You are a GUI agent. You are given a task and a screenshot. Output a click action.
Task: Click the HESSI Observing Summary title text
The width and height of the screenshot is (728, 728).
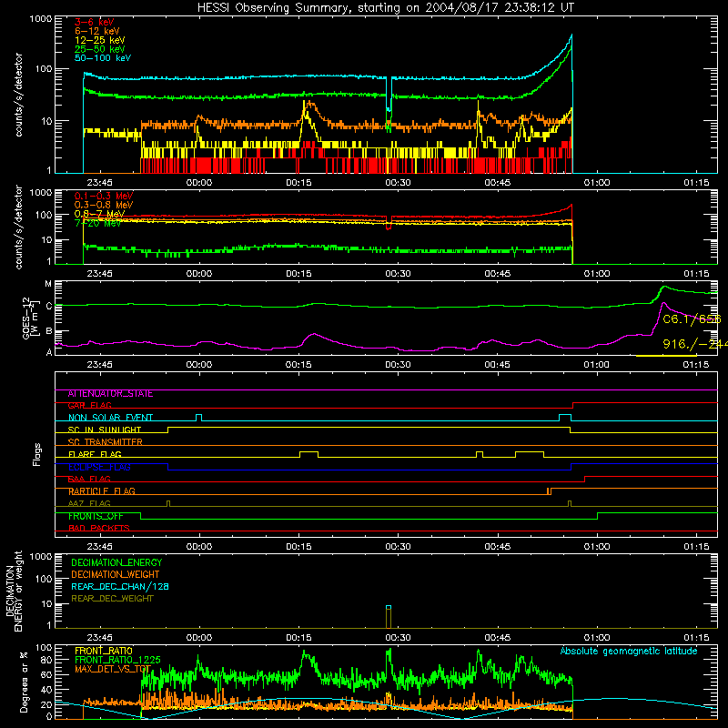point(385,8)
